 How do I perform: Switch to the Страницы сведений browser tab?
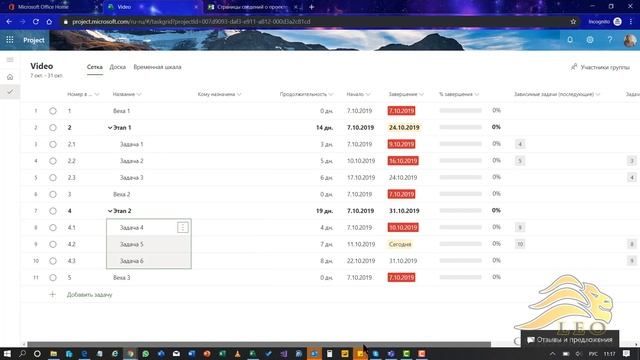[x=252, y=7]
